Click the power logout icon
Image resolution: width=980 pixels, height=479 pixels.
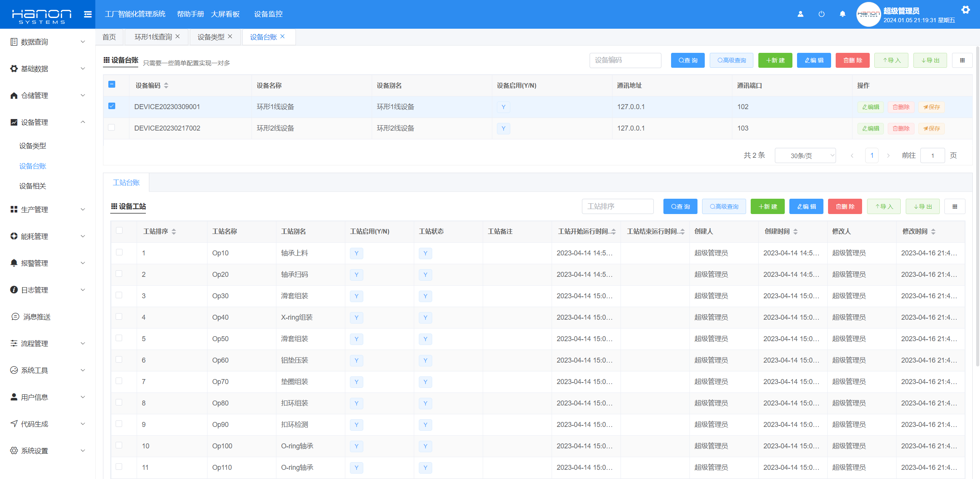tap(821, 14)
